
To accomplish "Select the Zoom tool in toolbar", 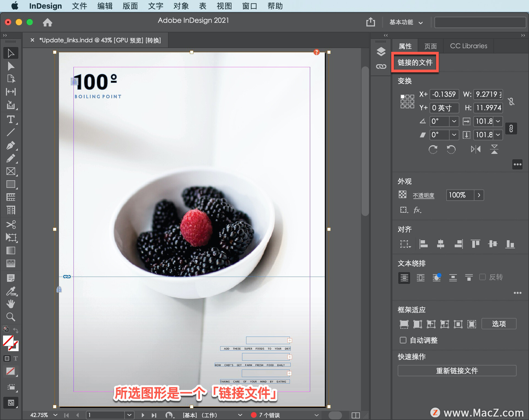I will [x=10, y=317].
